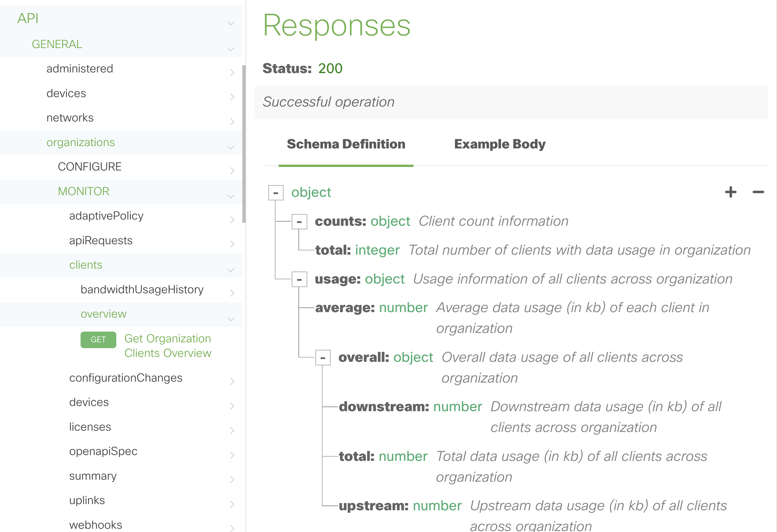This screenshot has height=532, width=777.
Task: Click the minus collapse-all schema icon
Action: (758, 192)
